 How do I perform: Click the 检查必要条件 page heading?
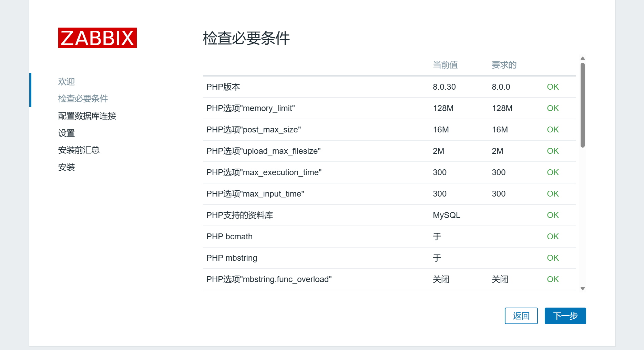point(246,38)
